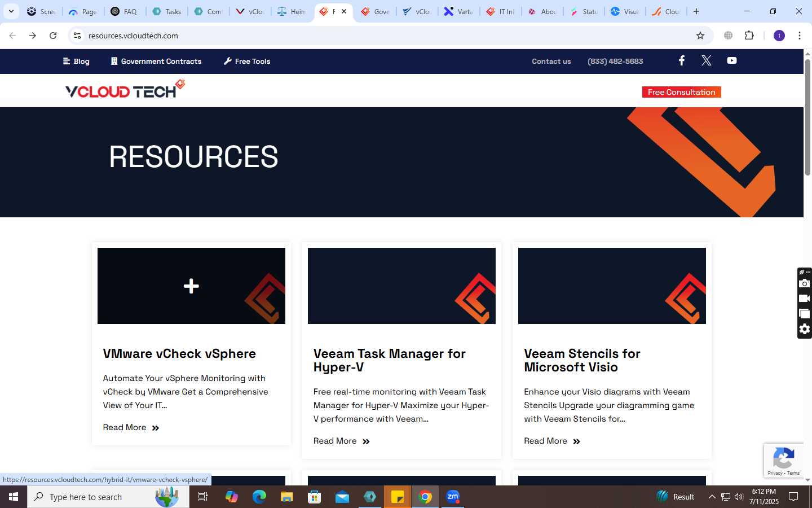Switch to the Status tab
Viewport: 812px width, 508px height.
click(x=584, y=11)
